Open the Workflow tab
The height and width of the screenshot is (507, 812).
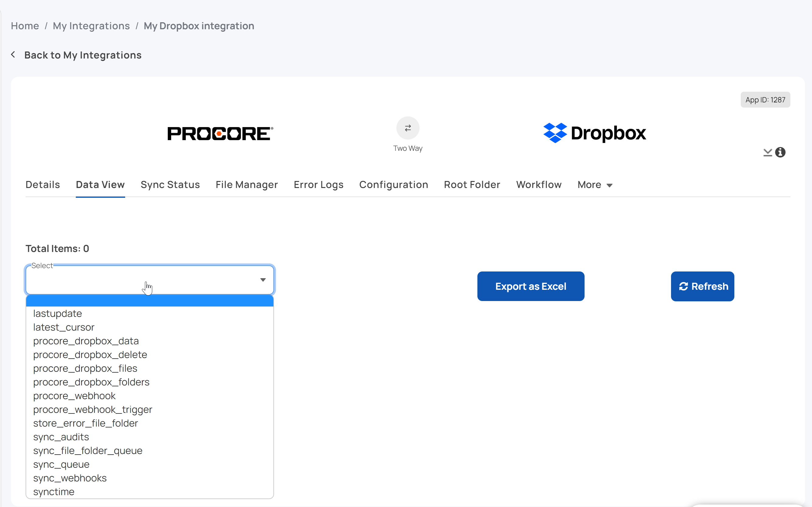(x=538, y=184)
